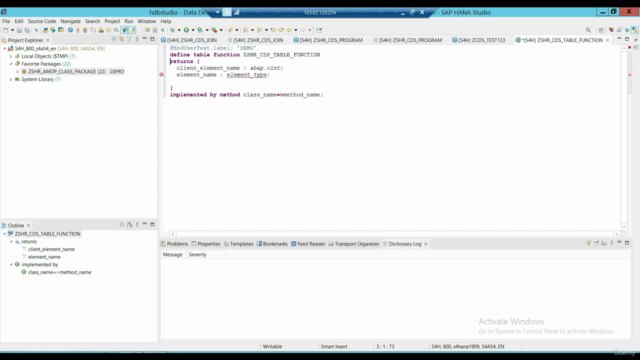Switch to the Problems tab
The image size is (640, 360).
pos(174,244)
